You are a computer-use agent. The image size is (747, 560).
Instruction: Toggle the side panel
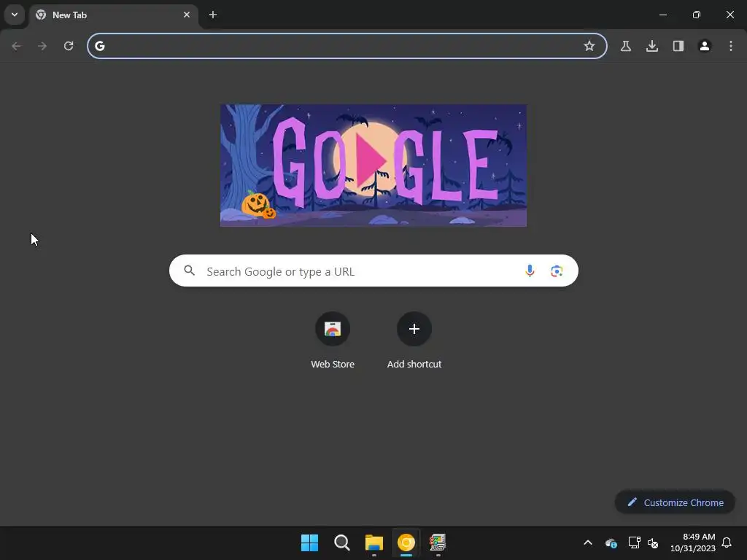pos(678,46)
